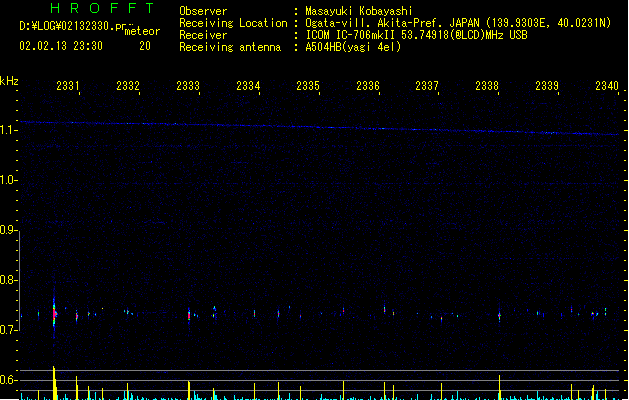Click the 1.0 kHz frequency label
Viewport: 629px width, 400px height.
tap(9, 180)
